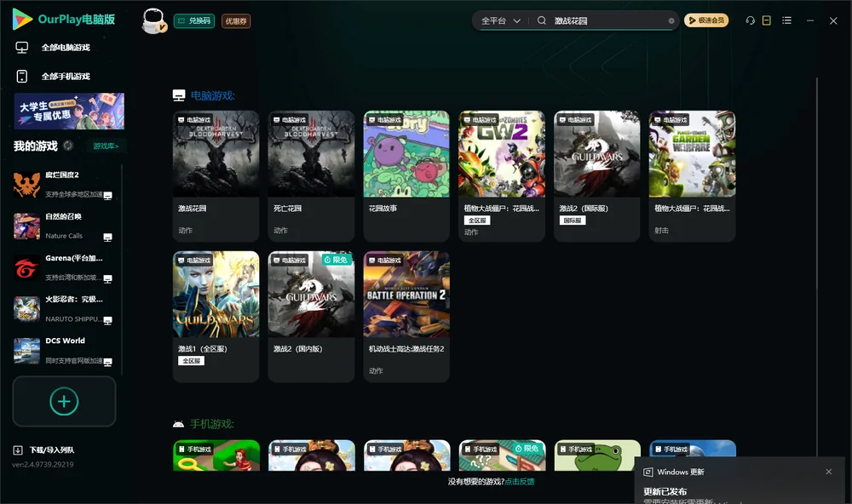Viewport: 852px width, 504px height.
Task: Click the 点击反馈 feedback link
Action: pyautogui.click(x=520, y=481)
